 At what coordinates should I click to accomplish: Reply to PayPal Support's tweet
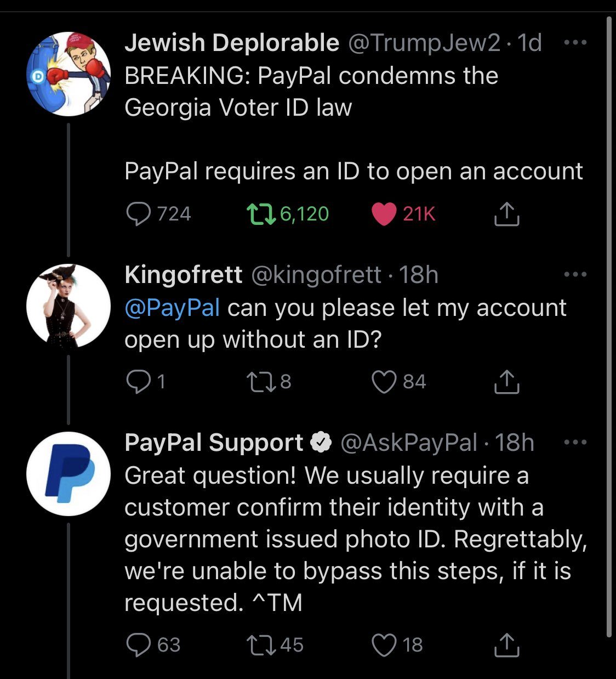[x=138, y=645]
